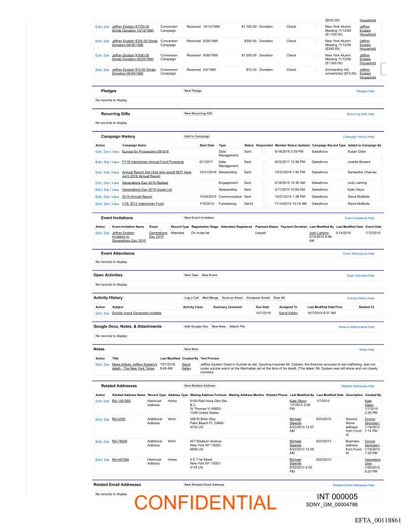Screen dimensions: 411x532
Task: Open Campaign History Help link
Action: (358, 137)
